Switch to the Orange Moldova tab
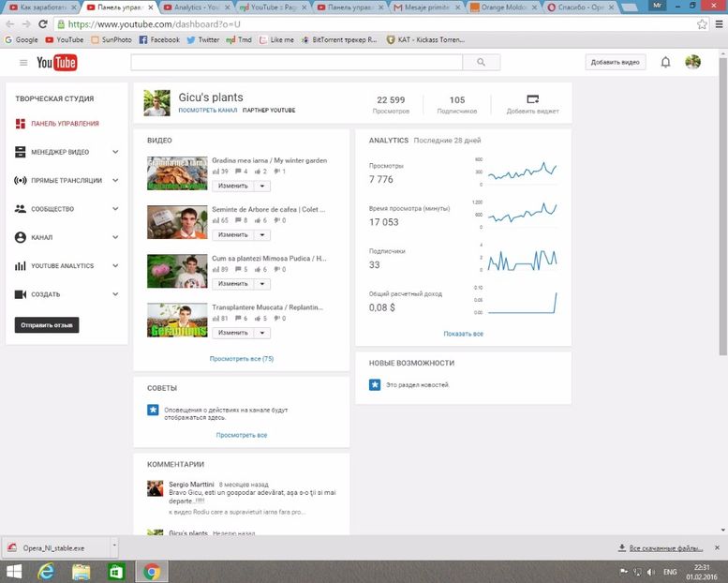The width and height of the screenshot is (728, 583). (x=503, y=7)
